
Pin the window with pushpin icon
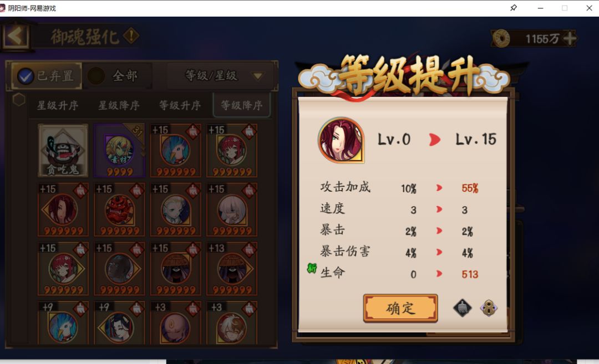click(514, 8)
